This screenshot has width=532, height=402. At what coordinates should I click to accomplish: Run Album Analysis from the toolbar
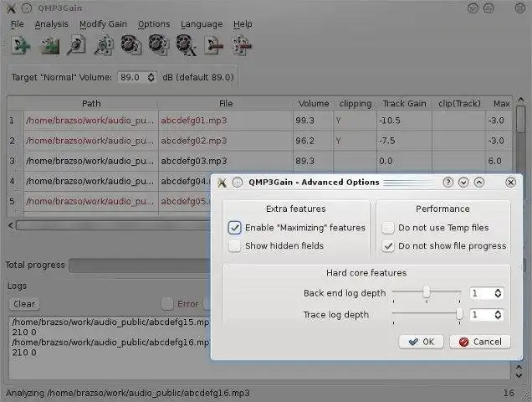(104, 45)
